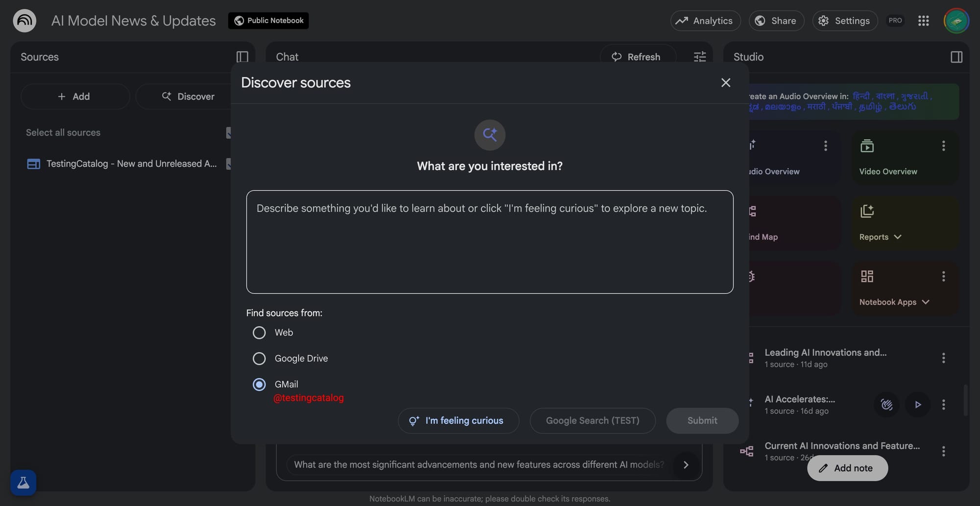The height and width of the screenshot is (506, 980).
Task: Click the labs flask icon
Action: (x=23, y=482)
